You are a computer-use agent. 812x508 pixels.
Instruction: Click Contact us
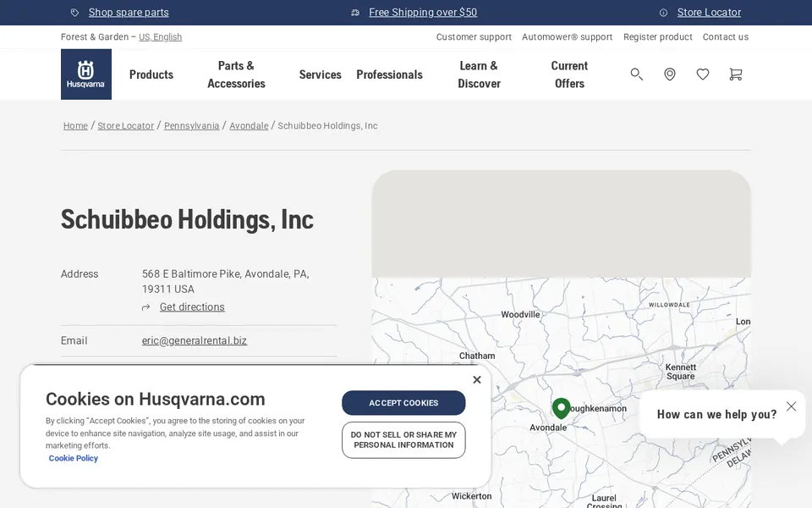tap(726, 36)
